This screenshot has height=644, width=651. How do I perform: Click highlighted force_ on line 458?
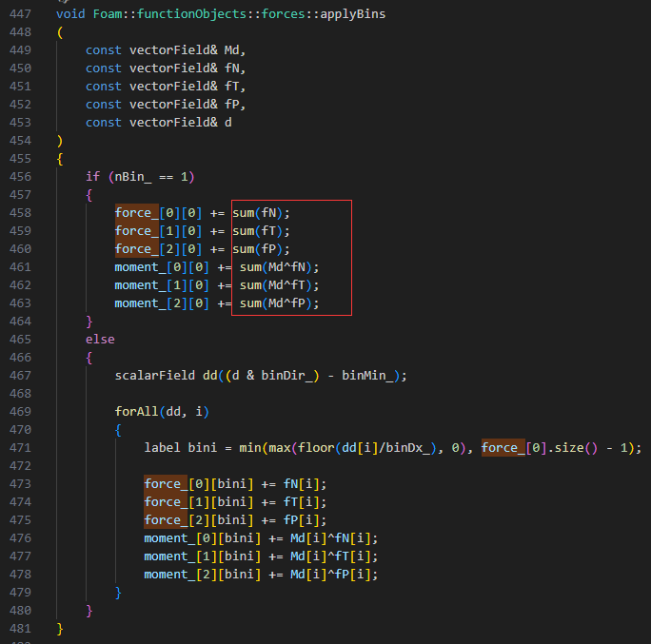tap(133, 213)
